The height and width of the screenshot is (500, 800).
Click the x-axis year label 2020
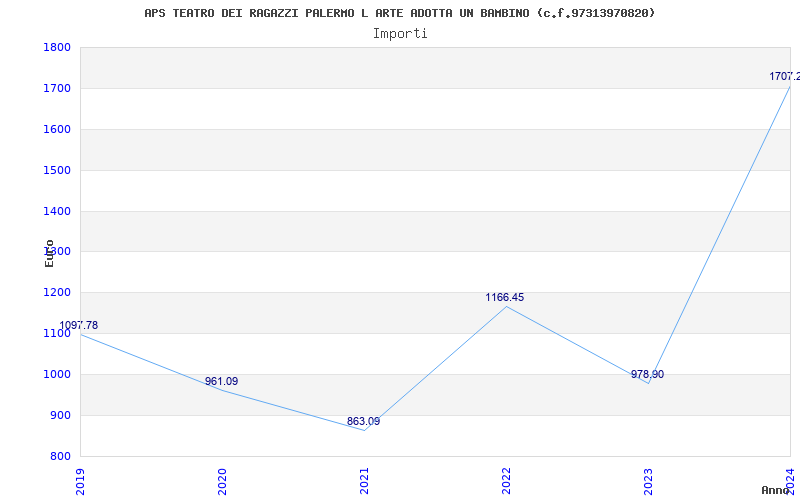pyautogui.click(x=222, y=480)
